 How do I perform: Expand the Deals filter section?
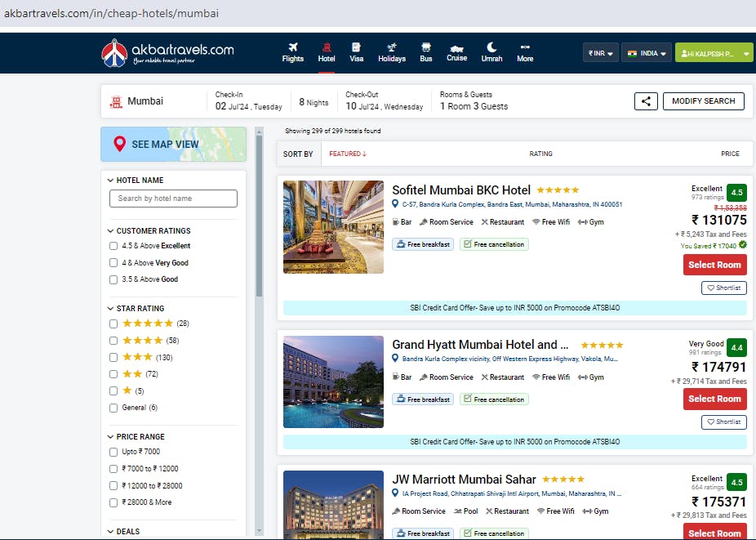123,531
